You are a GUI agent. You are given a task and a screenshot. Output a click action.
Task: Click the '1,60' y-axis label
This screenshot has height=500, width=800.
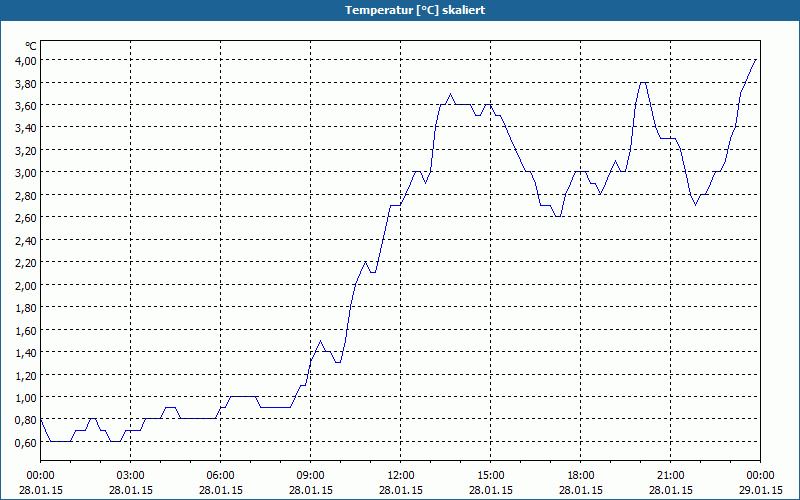pyautogui.click(x=26, y=330)
